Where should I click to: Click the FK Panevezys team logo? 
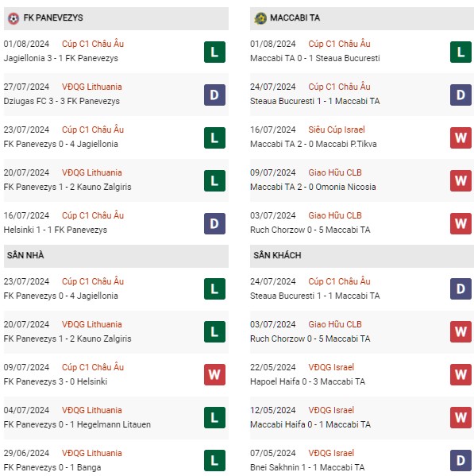(13, 18)
